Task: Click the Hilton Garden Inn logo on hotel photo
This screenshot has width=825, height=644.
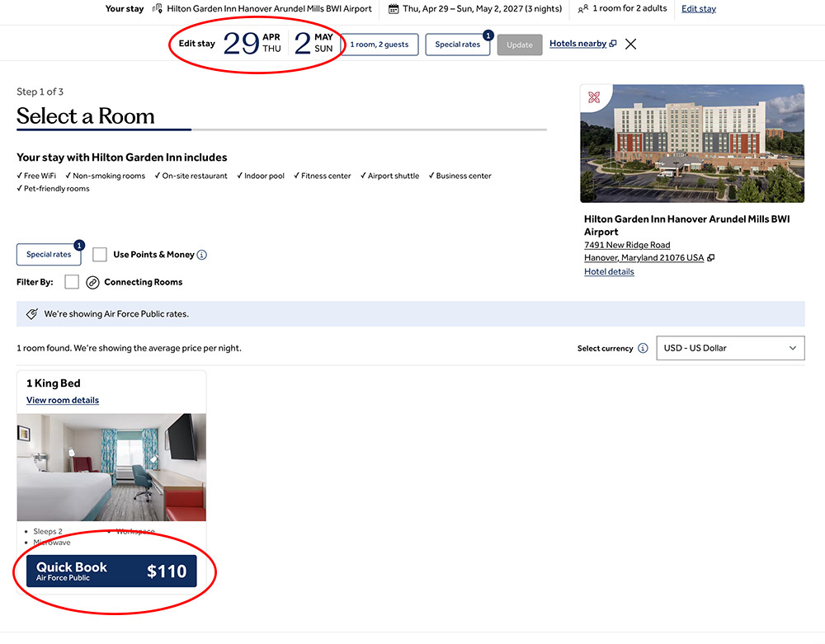Action: (x=594, y=97)
